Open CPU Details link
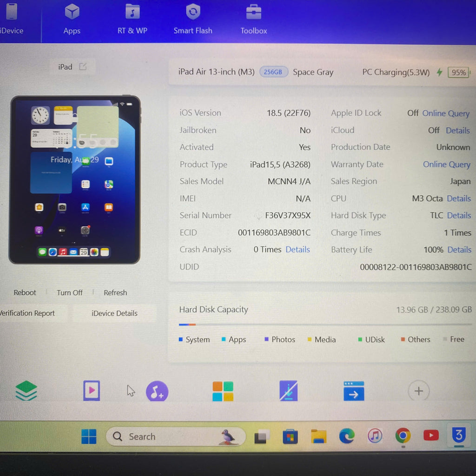 pyautogui.click(x=459, y=198)
